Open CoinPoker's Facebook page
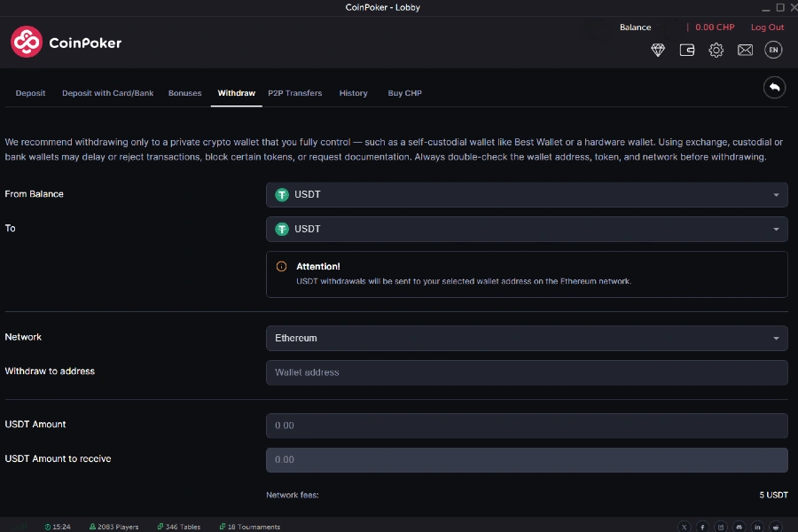 click(x=702, y=526)
